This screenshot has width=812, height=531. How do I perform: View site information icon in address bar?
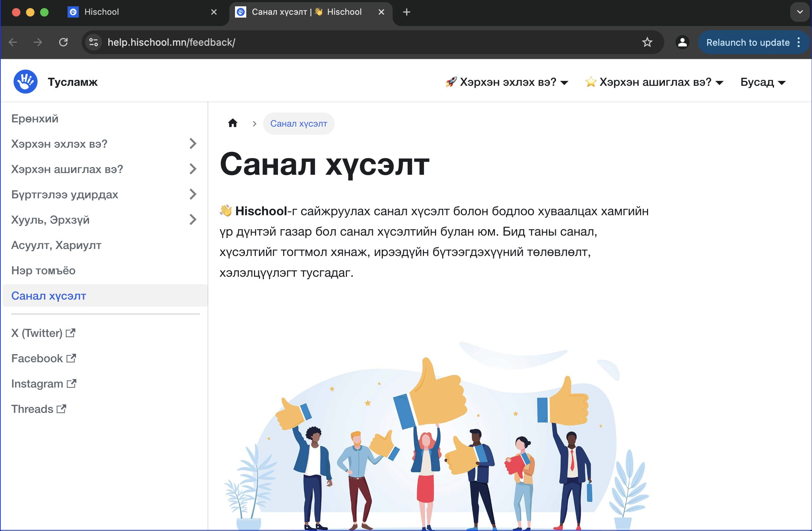click(94, 42)
